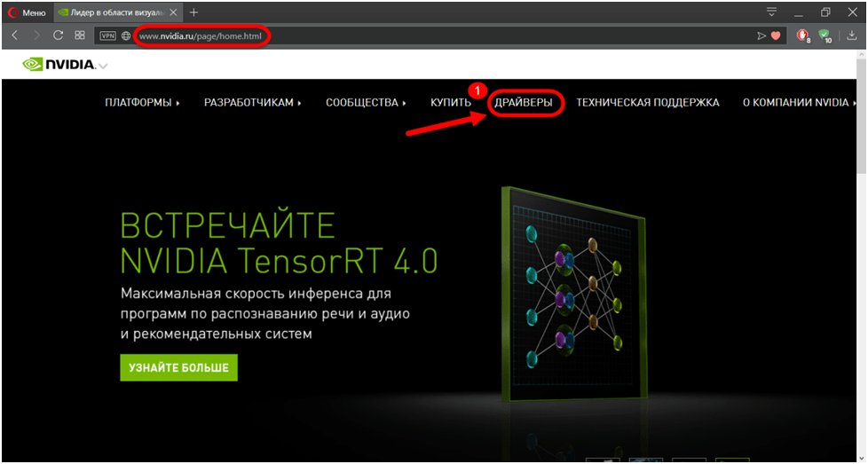Go to ТЕХНИЧЕСКАЯ ПОДДЕРЖКА
The width and height of the screenshot is (868, 464).
pos(647,103)
